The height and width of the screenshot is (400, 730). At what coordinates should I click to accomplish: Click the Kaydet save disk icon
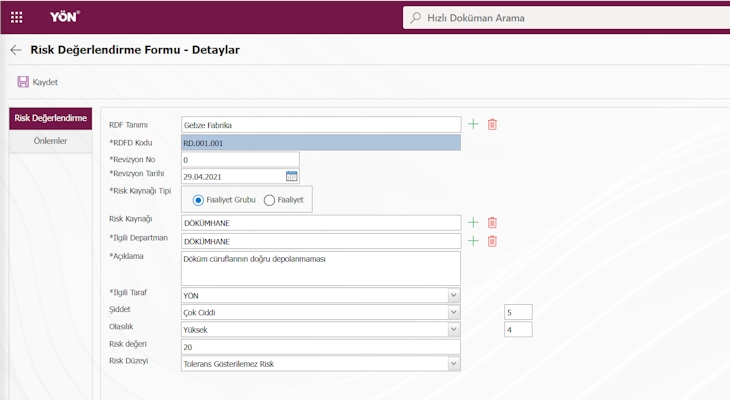pos(23,82)
